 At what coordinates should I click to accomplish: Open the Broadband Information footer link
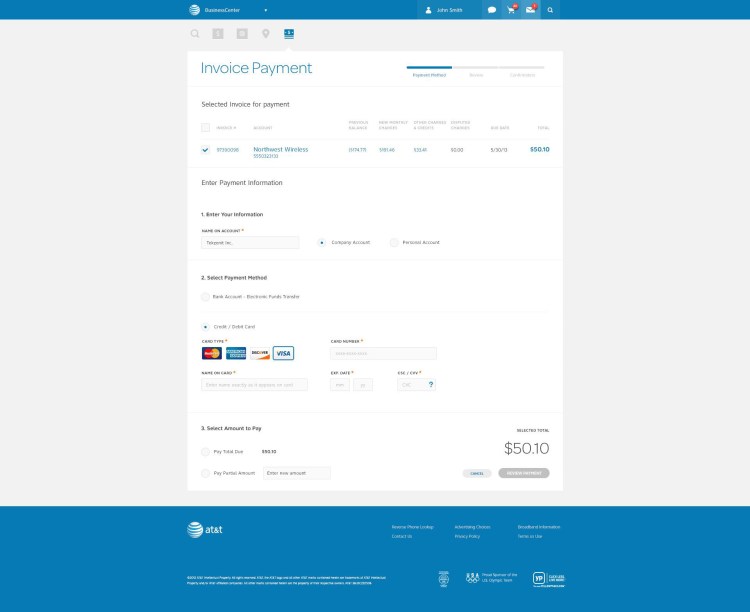tap(539, 527)
